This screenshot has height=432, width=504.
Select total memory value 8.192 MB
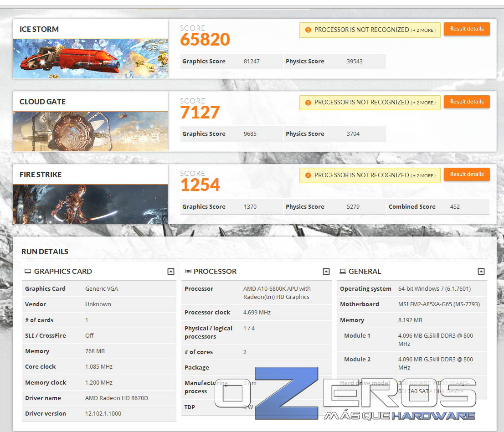(410, 320)
